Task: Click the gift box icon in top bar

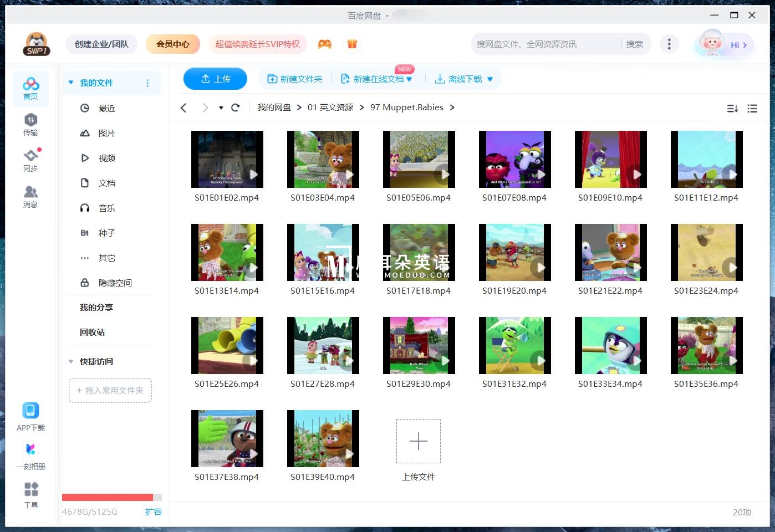Action: [353, 43]
